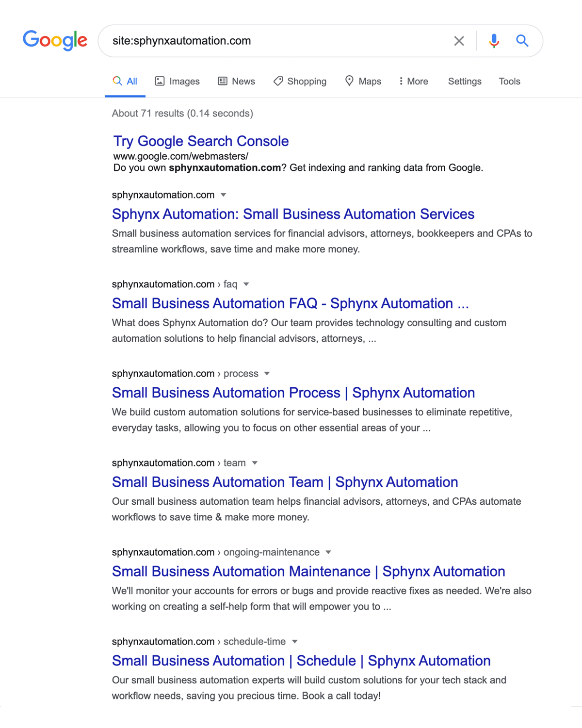Click inside the search input field
The image size is (582, 728).
[272, 41]
